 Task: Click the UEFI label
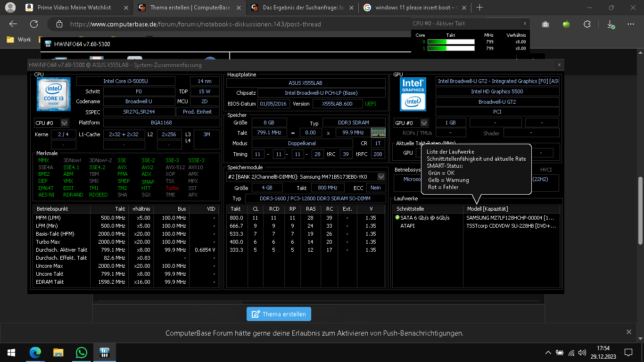371,104
